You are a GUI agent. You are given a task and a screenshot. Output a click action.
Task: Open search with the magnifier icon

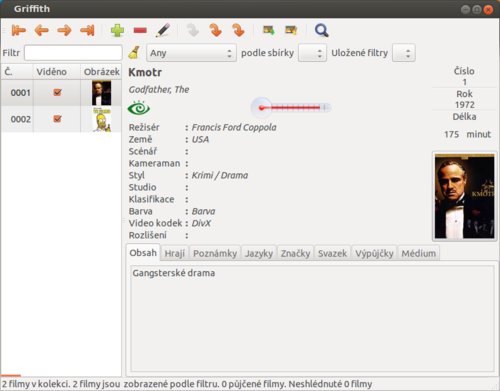click(x=322, y=31)
